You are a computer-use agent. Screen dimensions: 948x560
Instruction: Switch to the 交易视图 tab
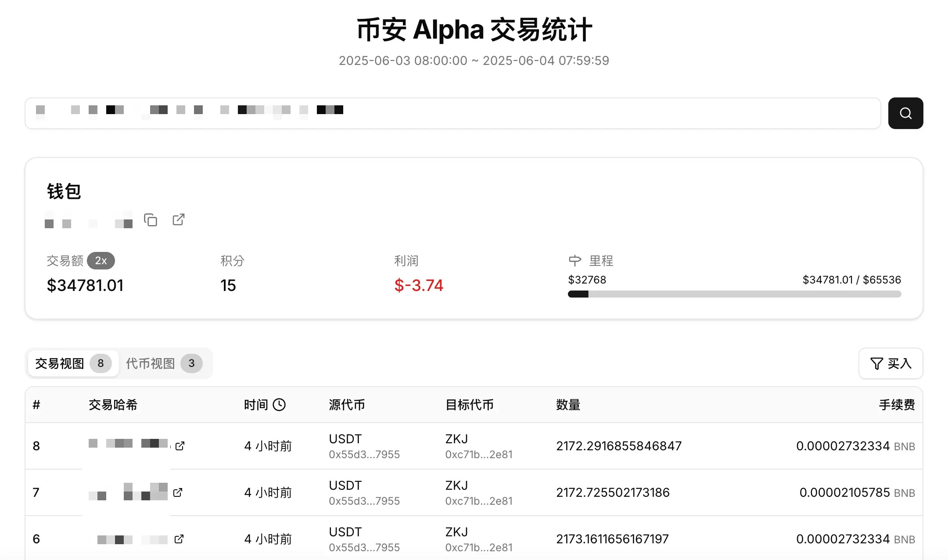(63, 363)
